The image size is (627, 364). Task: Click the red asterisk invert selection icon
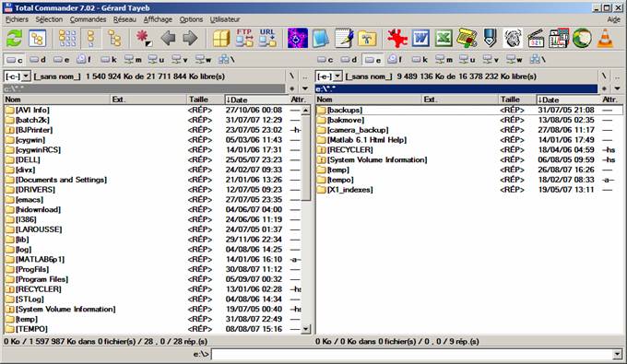(144, 39)
